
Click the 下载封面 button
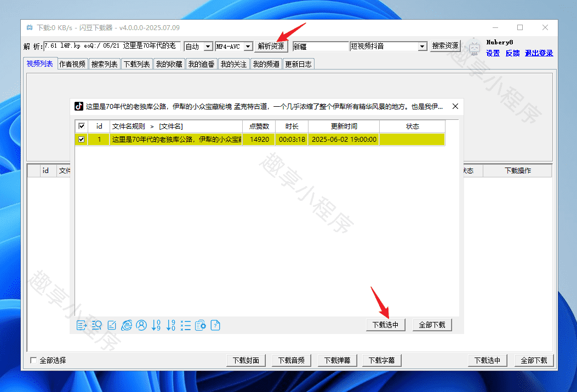click(x=246, y=360)
